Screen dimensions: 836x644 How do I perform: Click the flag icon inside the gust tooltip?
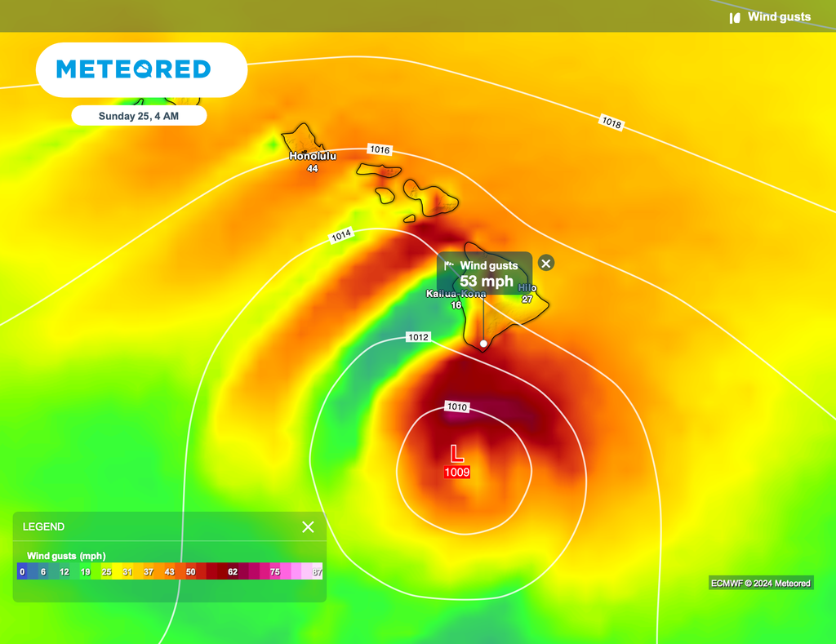click(449, 266)
